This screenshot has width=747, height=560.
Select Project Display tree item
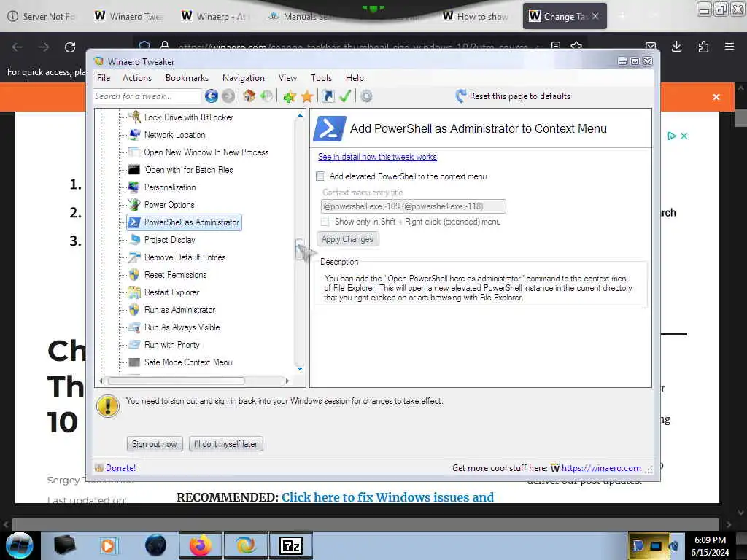point(169,240)
